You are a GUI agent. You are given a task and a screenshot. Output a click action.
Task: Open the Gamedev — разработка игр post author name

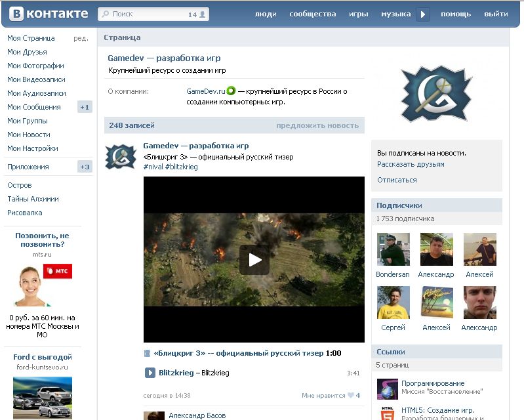(x=196, y=146)
